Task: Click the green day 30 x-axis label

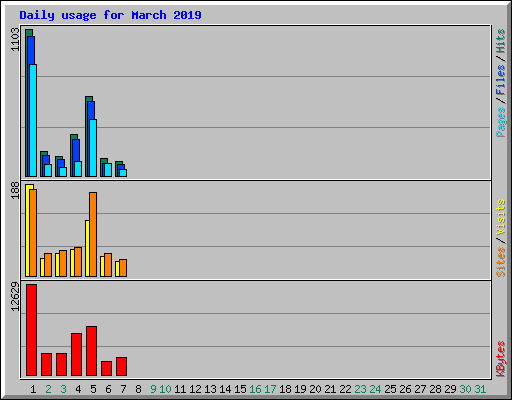Action: point(465,389)
